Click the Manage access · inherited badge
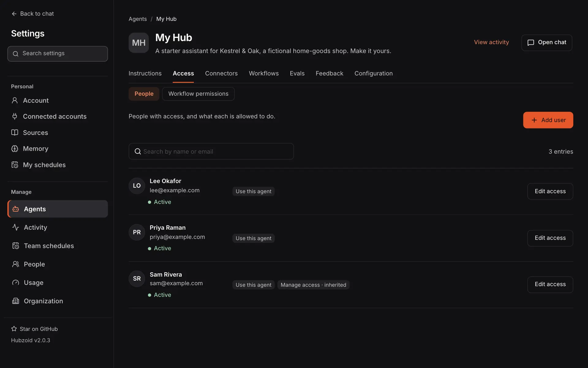The height and width of the screenshot is (368, 588). 313,285
